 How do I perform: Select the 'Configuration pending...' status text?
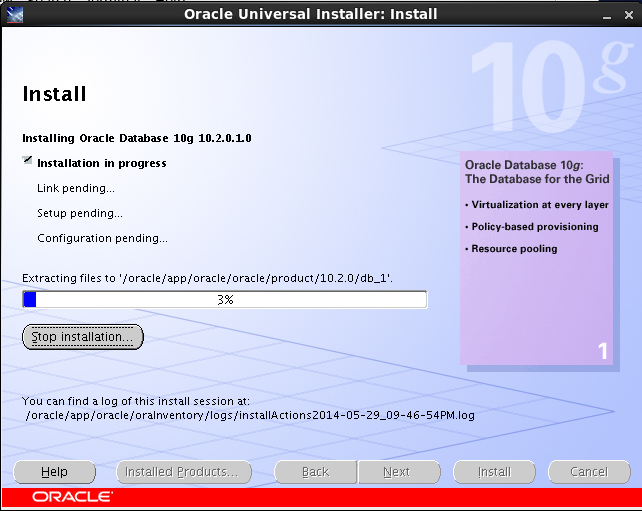click(102, 238)
